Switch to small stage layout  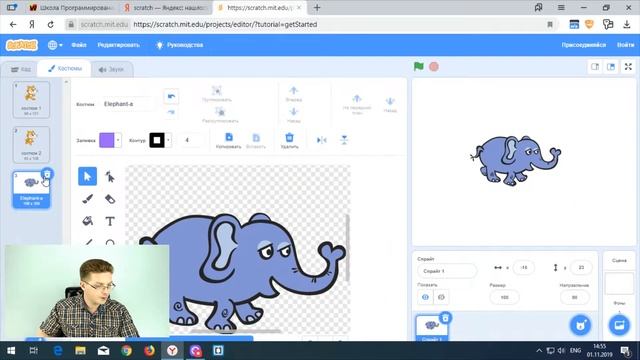[595, 67]
